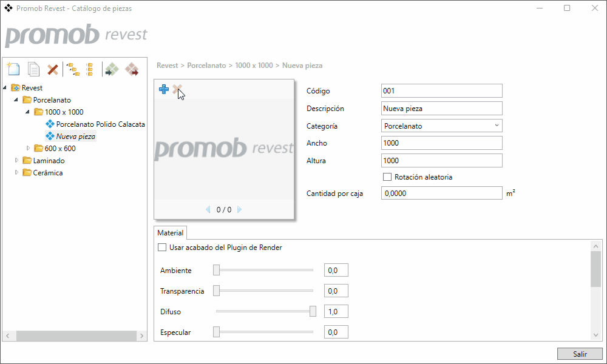This screenshot has height=364, width=607.
Task: Click the Altura input field
Action: pos(442,161)
